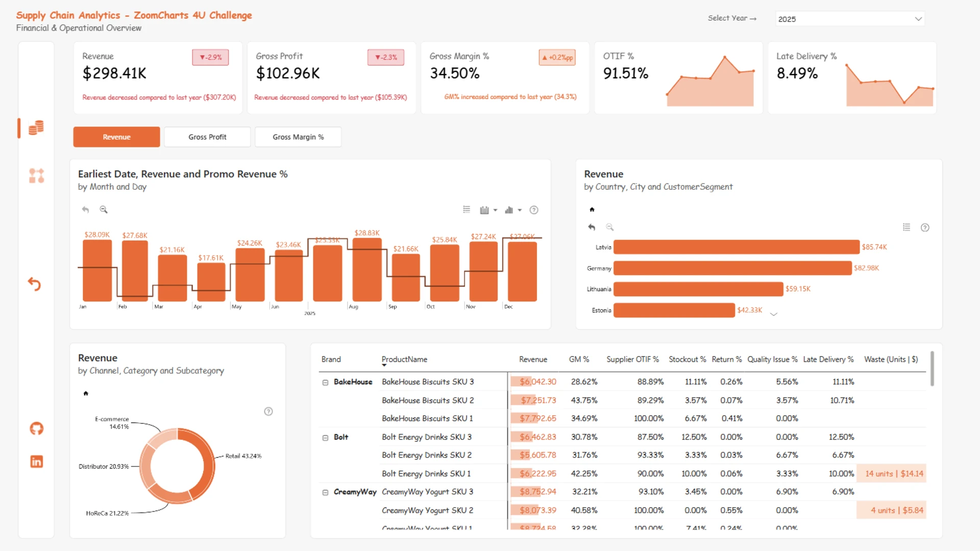Viewport: 980px width, 551px height.
Task: Select the Gross Profit metric tab
Action: [207, 137]
